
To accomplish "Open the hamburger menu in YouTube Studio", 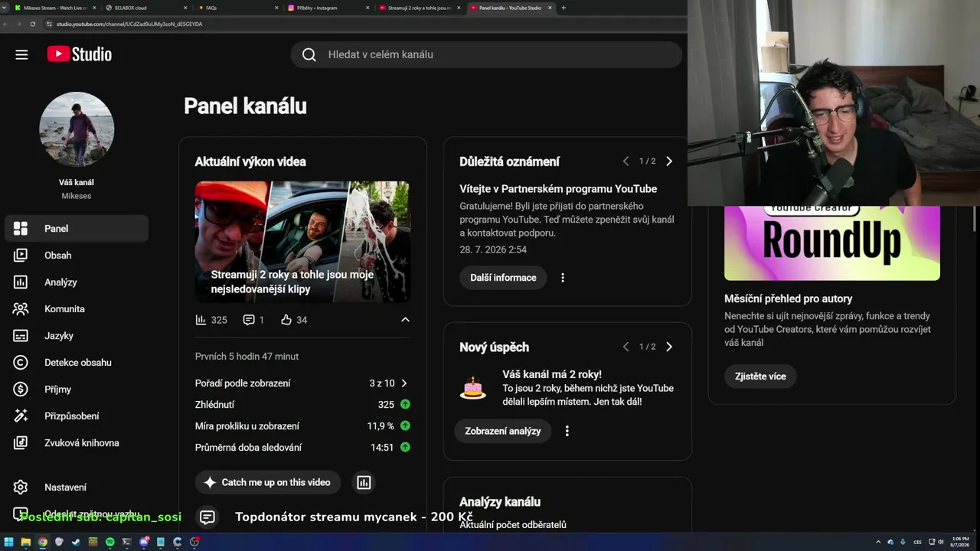I will 21,54.
